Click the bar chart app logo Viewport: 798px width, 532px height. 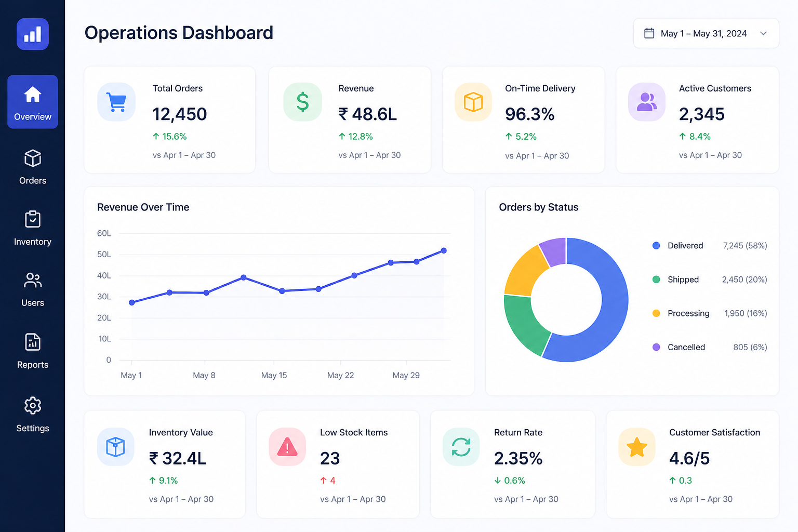pos(33,34)
